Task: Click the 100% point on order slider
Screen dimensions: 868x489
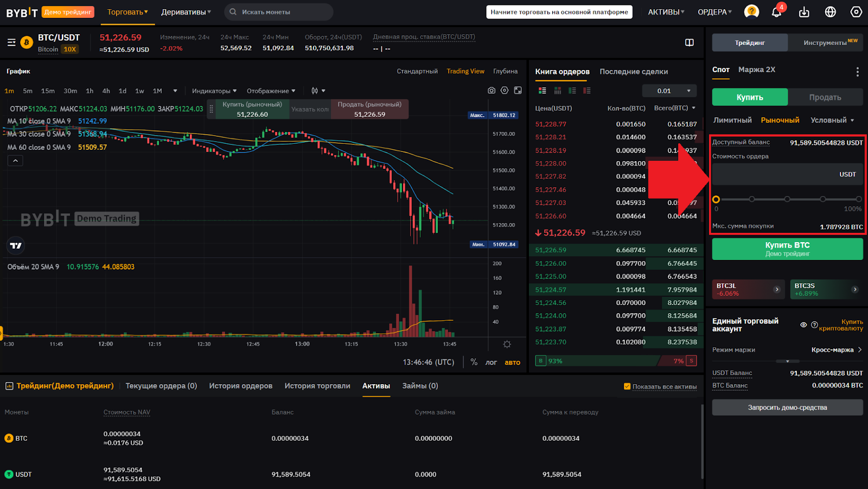Action: click(858, 199)
